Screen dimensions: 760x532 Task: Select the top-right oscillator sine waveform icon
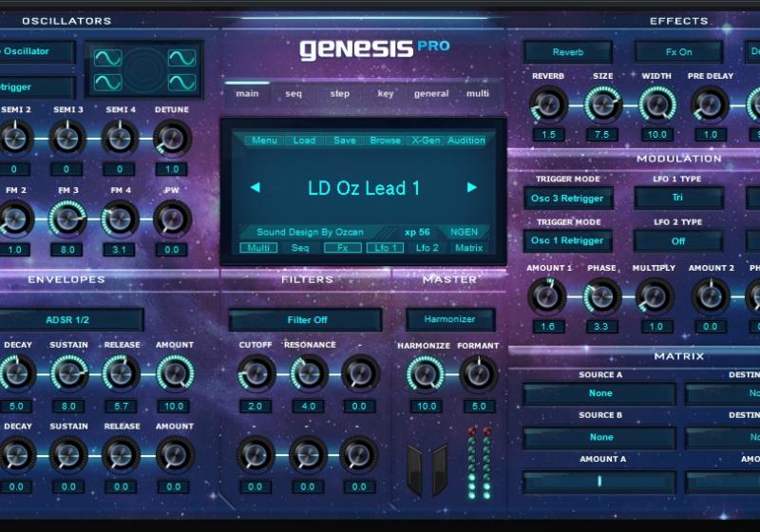click(x=181, y=58)
